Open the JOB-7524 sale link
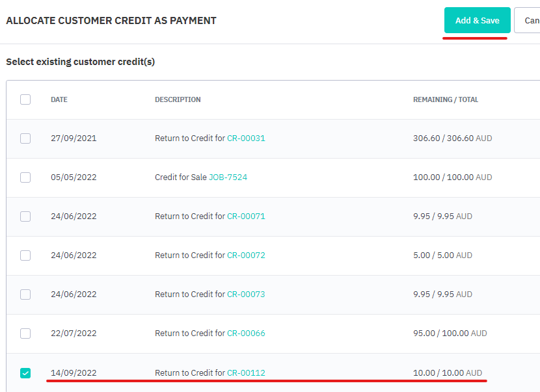The width and height of the screenshot is (540, 392). click(228, 177)
